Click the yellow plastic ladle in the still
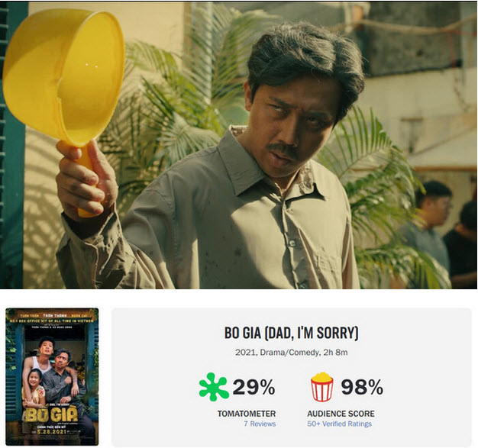Viewport: 478px width, 448px height. 66,89
